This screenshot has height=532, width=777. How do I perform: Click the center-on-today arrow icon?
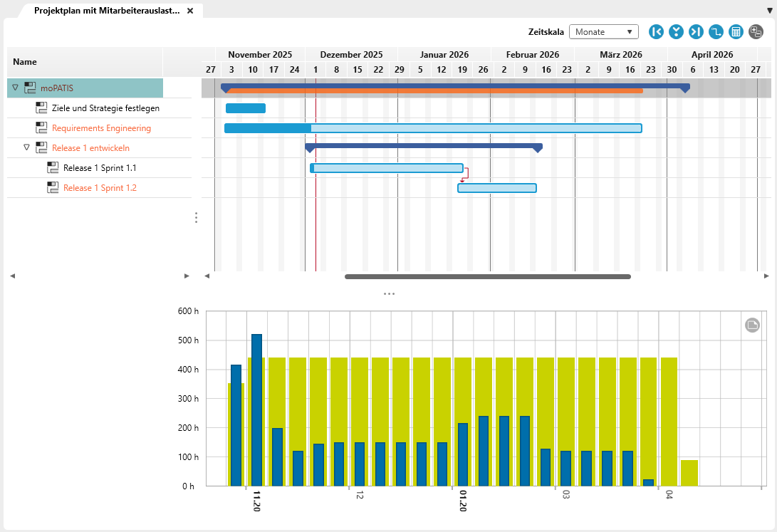tap(676, 32)
